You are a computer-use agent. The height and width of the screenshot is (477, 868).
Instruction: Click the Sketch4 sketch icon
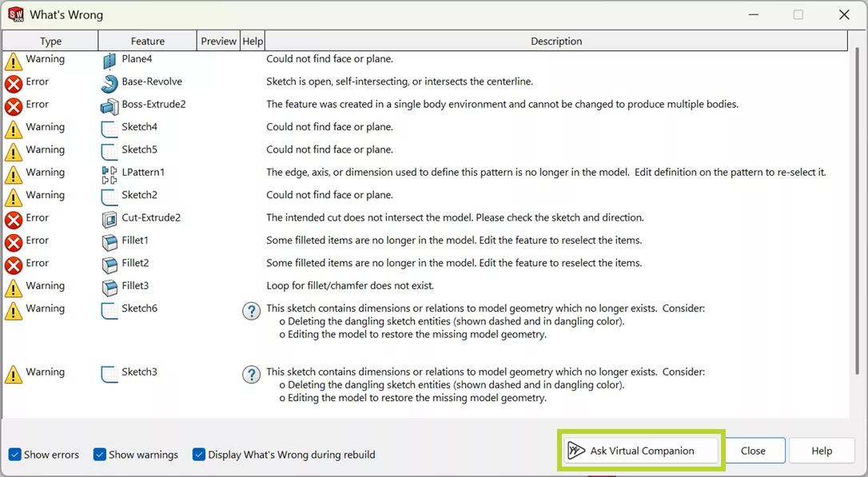(x=109, y=127)
